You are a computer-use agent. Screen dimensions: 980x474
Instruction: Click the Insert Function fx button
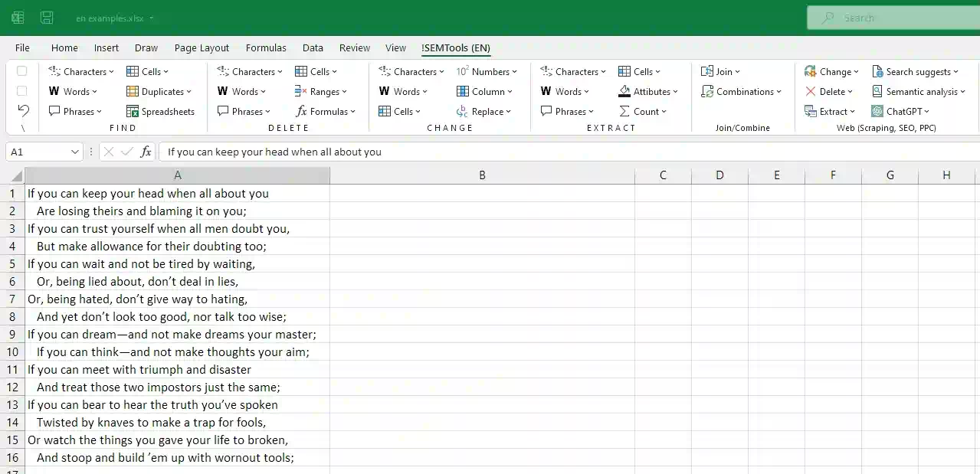[x=146, y=152]
